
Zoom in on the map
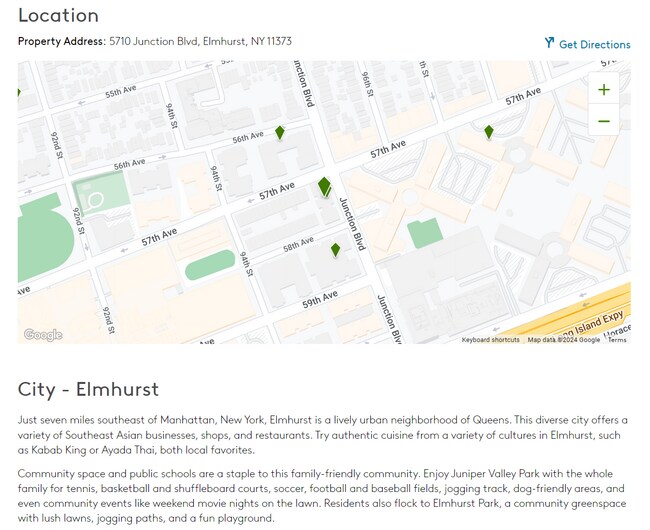[x=603, y=89]
